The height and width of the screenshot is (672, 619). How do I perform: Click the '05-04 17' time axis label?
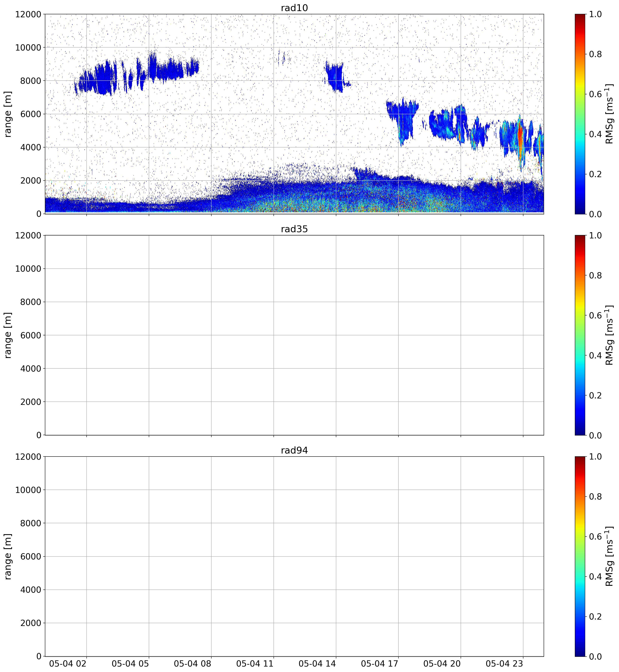(379, 664)
